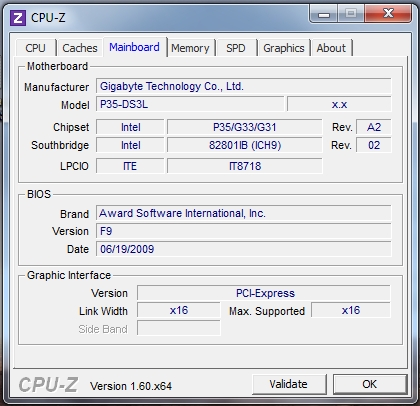Select the Mainboard tab
This screenshot has height=406, width=420.
click(135, 47)
